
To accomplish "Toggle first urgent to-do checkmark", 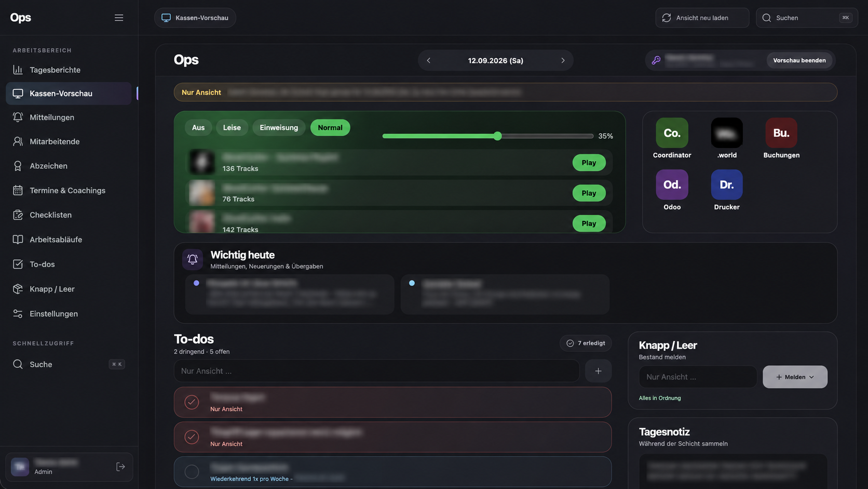I will (192, 402).
